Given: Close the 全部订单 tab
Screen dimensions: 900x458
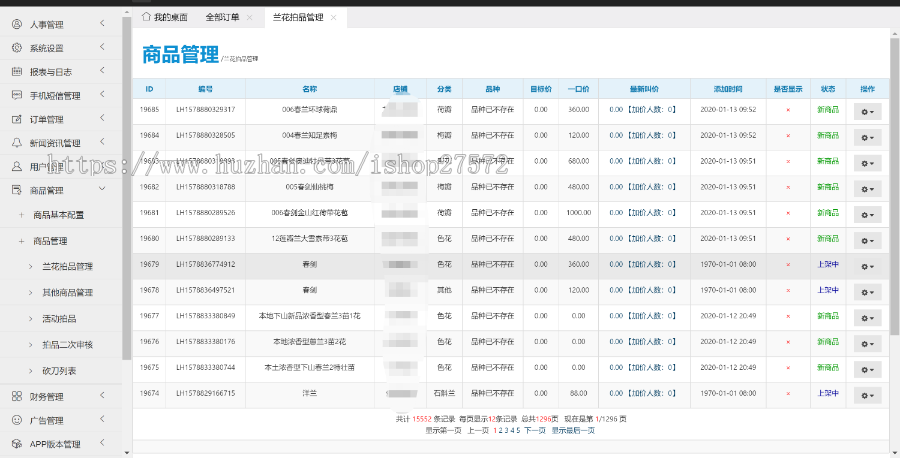Looking at the screenshot, I should coord(249,17).
